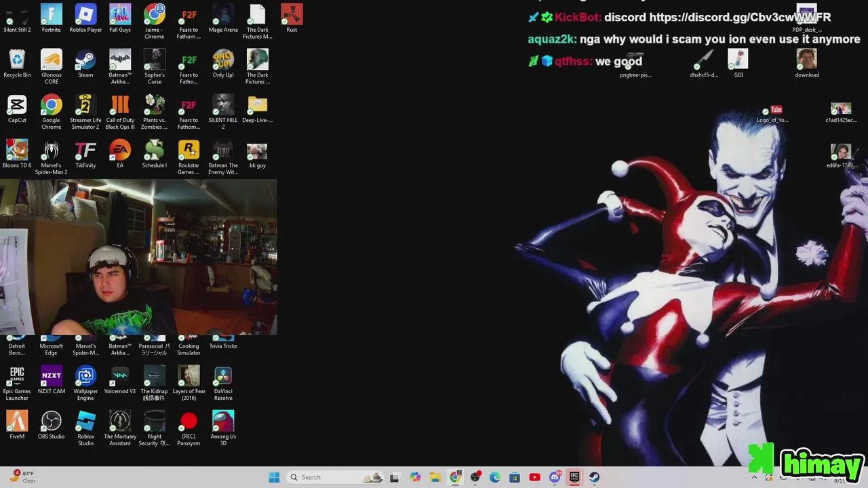Launch the Layers of Fear (2016) icon
Viewport: 868px width, 488px height.
189,384
